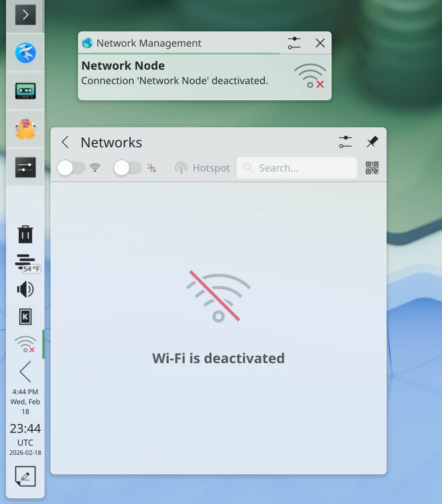
Task: Open the Trash icon in panel
Action: coord(25,234)
